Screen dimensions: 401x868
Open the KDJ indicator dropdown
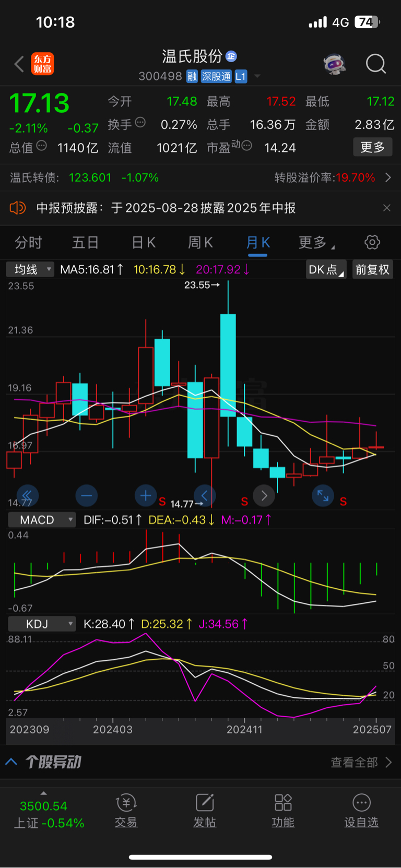point(42,624)
